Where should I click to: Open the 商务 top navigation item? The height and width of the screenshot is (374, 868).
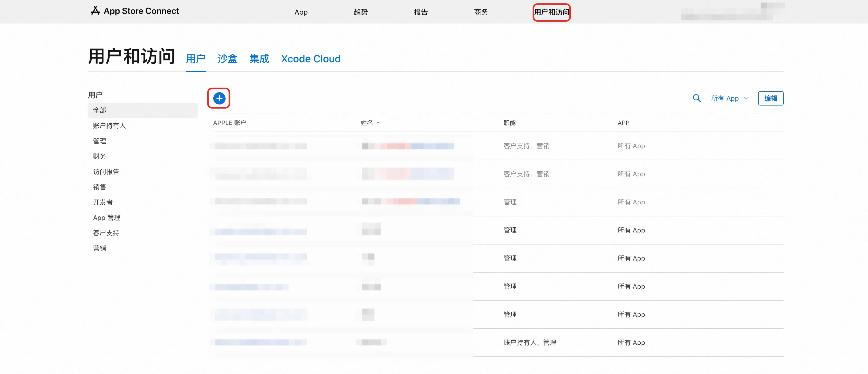pos(481,12)
